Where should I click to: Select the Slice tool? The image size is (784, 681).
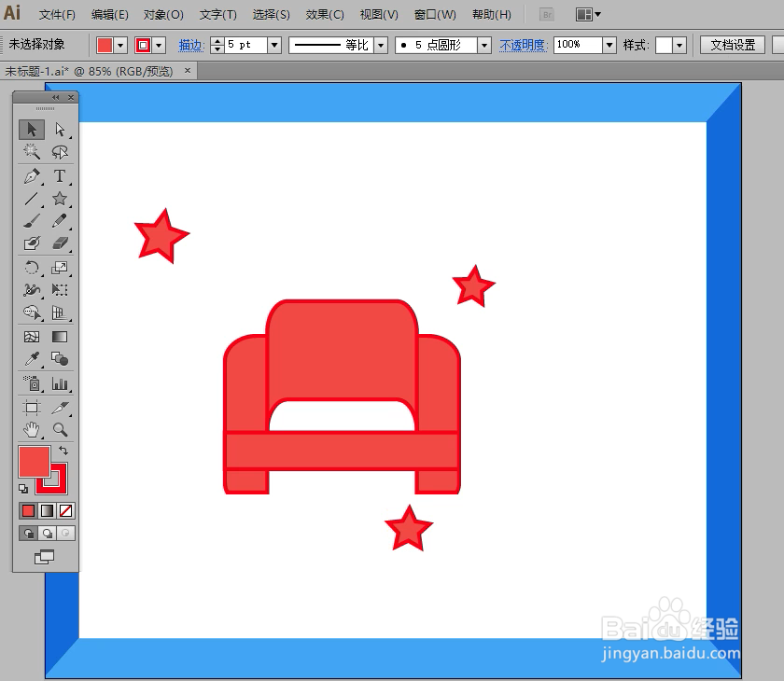click(x=60, y=408)
